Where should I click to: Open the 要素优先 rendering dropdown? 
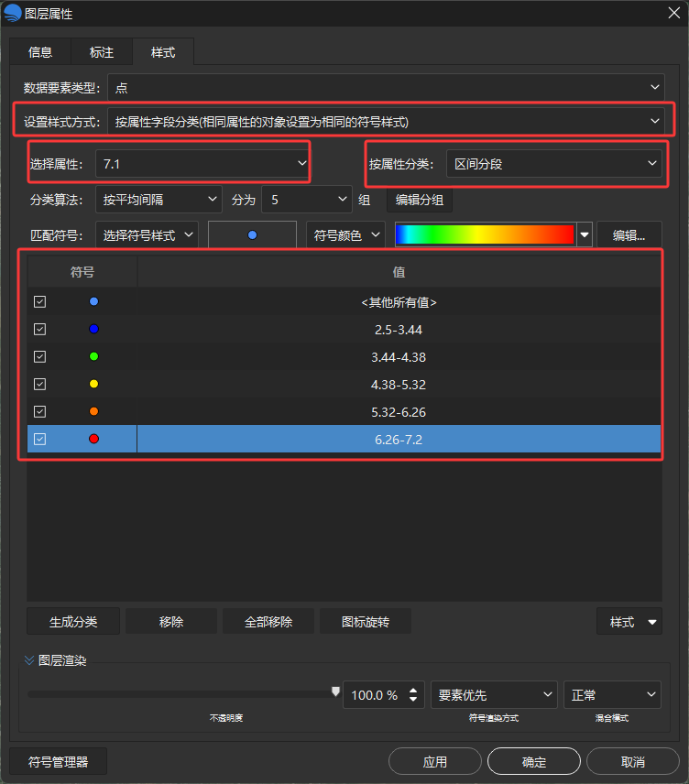[x=494, y=695]
